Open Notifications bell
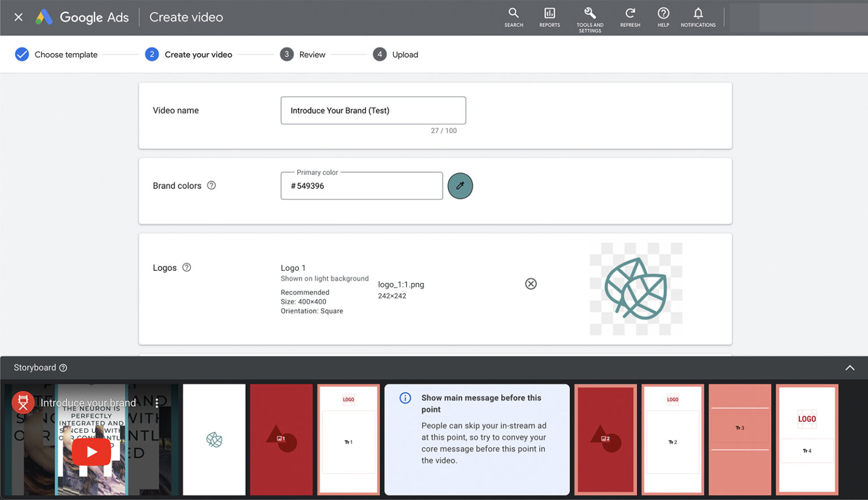The image size is (868, 500). point(698,17)
